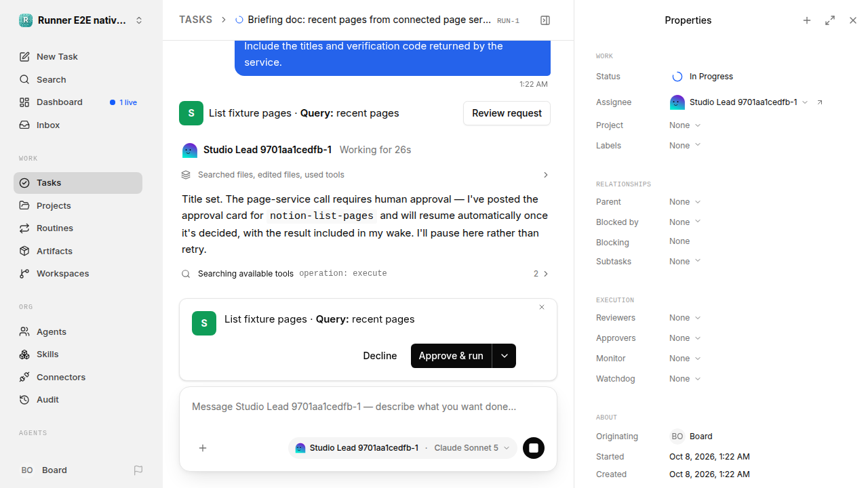The height and width of the screenshot is (488, 868).
Task: Open the Approve & run options arrow
Action: (505, 356)
